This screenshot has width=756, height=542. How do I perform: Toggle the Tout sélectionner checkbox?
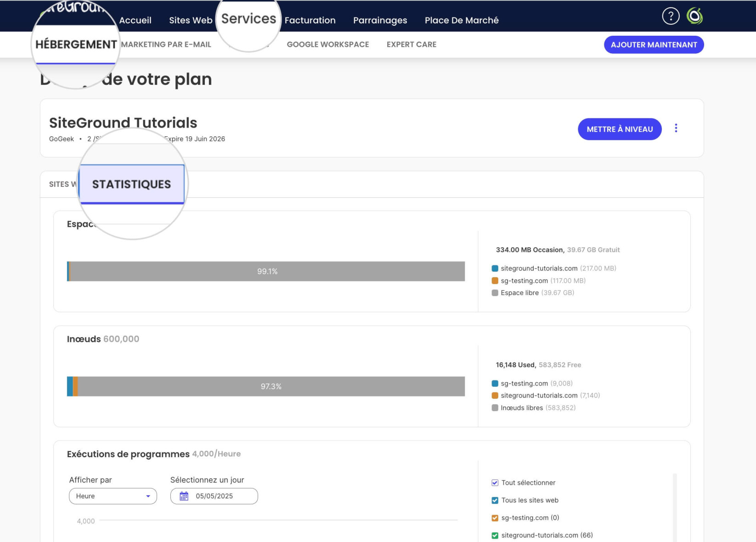coord(495,482)
